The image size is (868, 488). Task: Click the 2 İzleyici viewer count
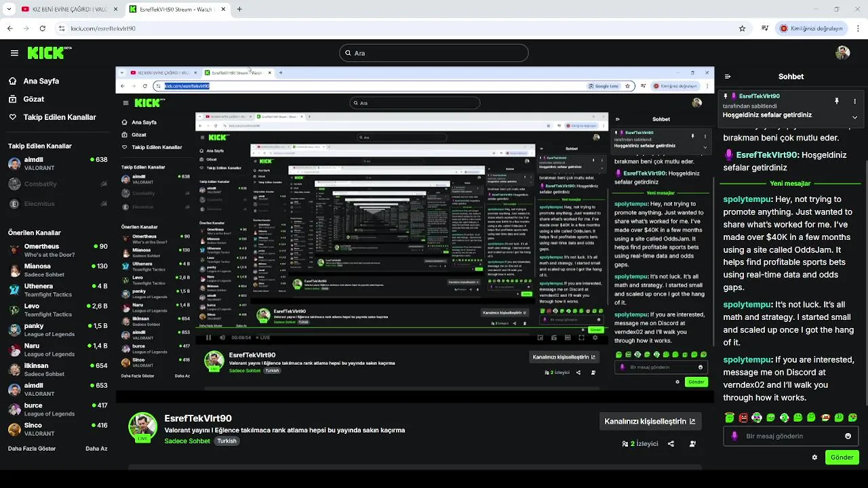(640, 444)
